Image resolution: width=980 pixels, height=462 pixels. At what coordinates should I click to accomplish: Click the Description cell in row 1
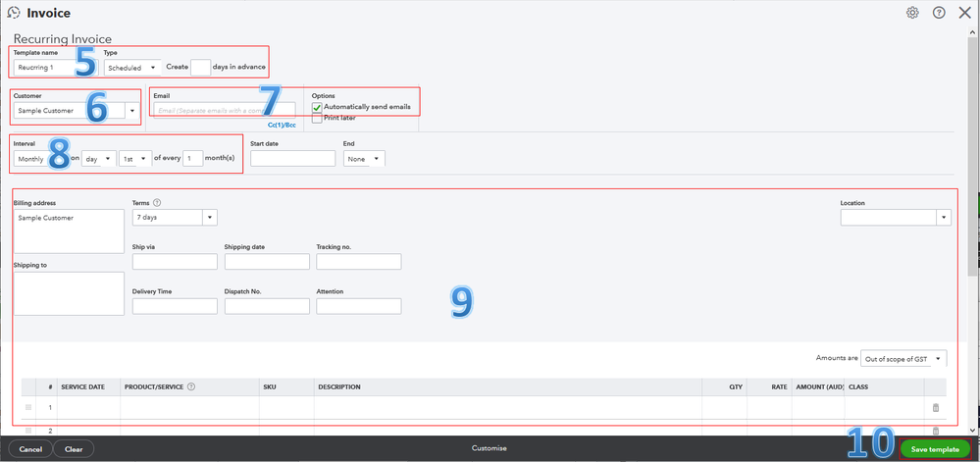pos(508,408)
